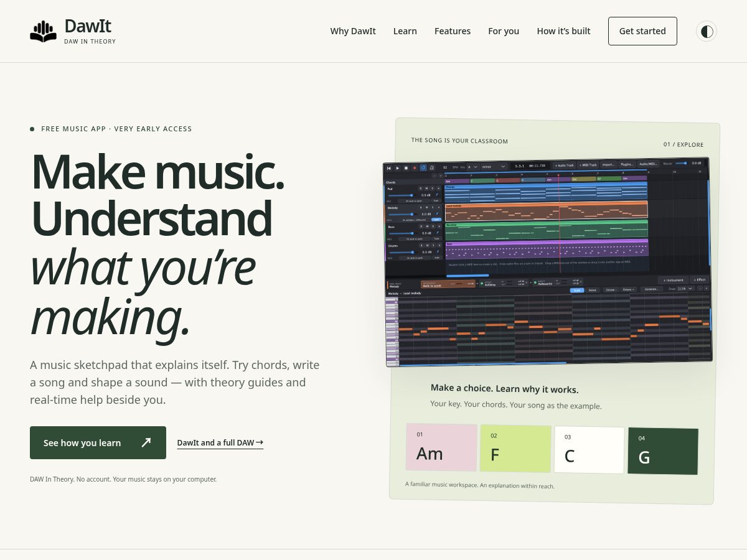Remove the AUReverb2 effect with its X icon
The width and height of the screenshot is (747, 560).
[x=581, y=281]
